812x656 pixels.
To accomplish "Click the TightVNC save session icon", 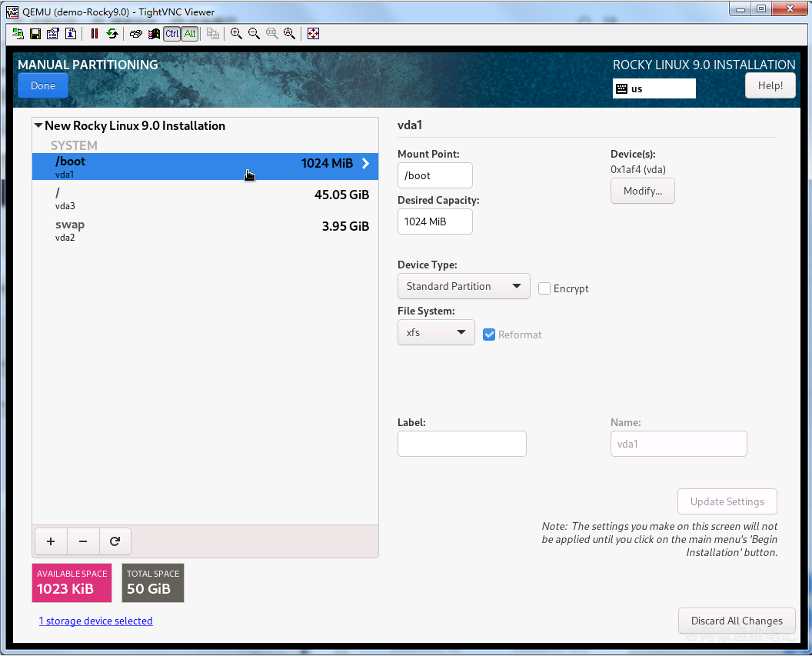I will [x=35, y=34].
